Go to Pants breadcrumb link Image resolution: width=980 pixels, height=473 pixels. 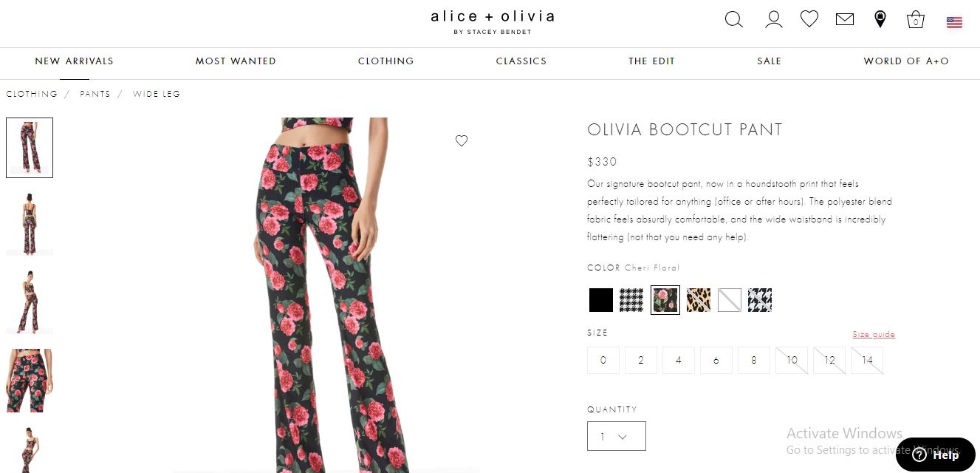[x=95, y=94]
